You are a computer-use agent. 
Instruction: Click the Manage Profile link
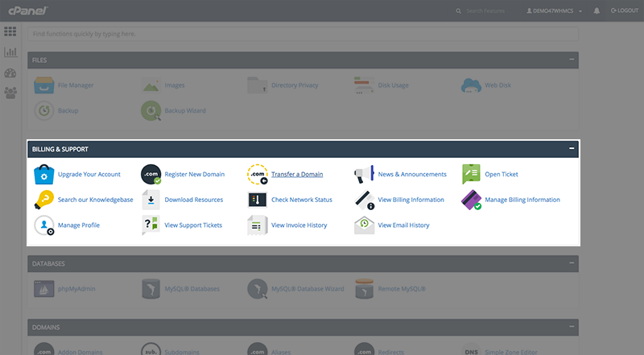[79, 225]
